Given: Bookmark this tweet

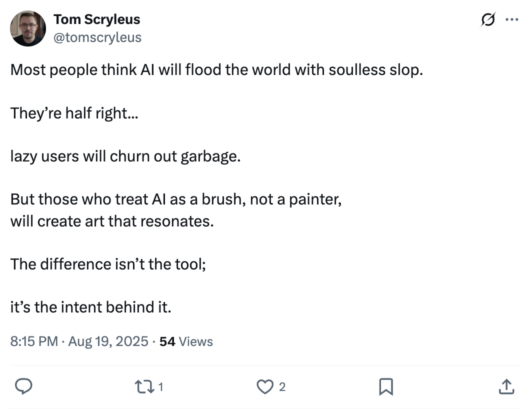Looking at the screenshot, I should [386, 386].
